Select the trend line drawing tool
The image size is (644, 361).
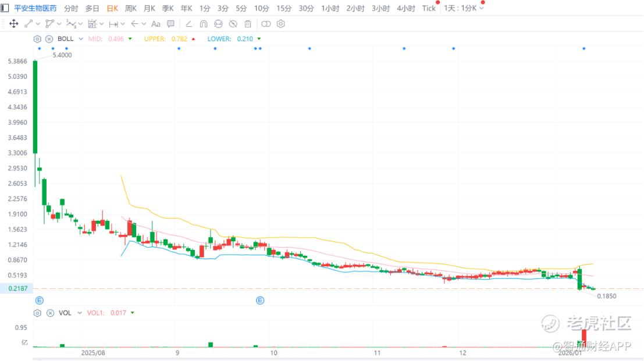click(x=29, y=24)
